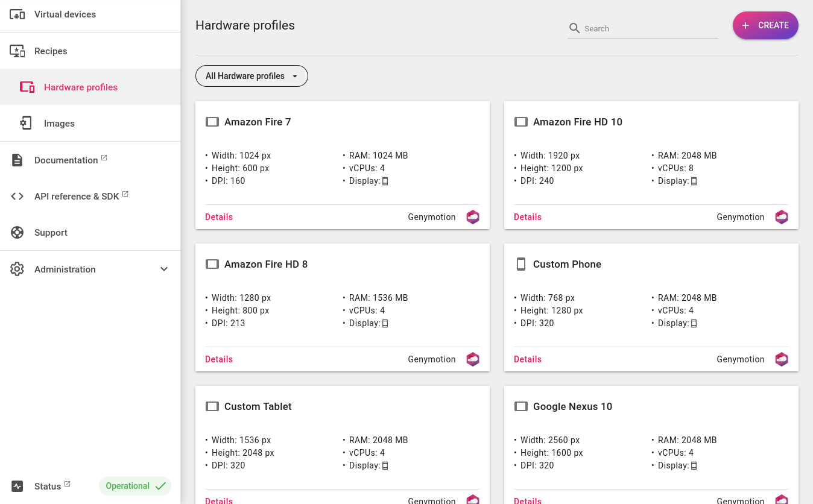Screen dimensions: 813x504
Task: Select the Amazon Fire 7 card title
Action: 258,122
